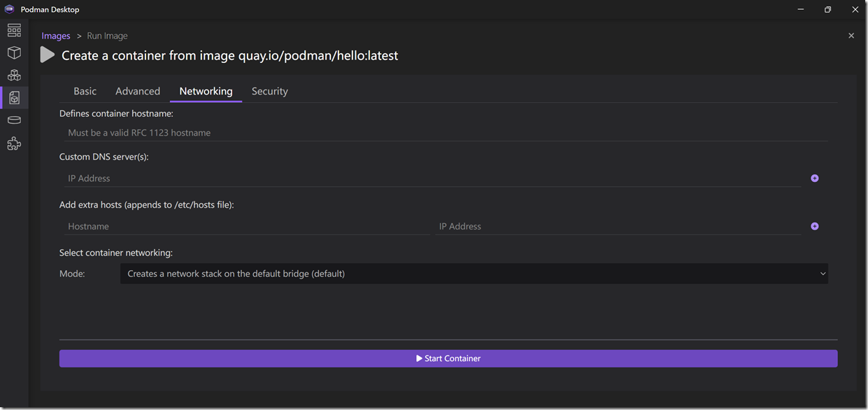
Task: Expand the networking Mode dropdown
Action: [x=474, y=274]
